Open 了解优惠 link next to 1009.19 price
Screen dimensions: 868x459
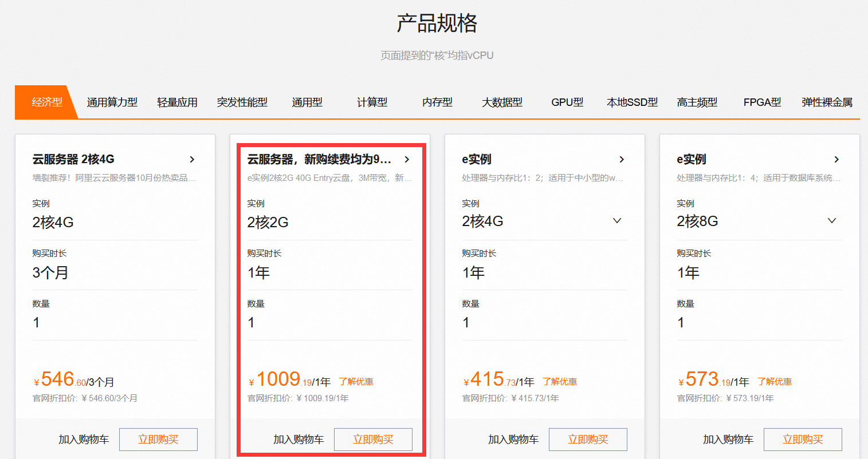pyautogui.click(x=356, y=382)
